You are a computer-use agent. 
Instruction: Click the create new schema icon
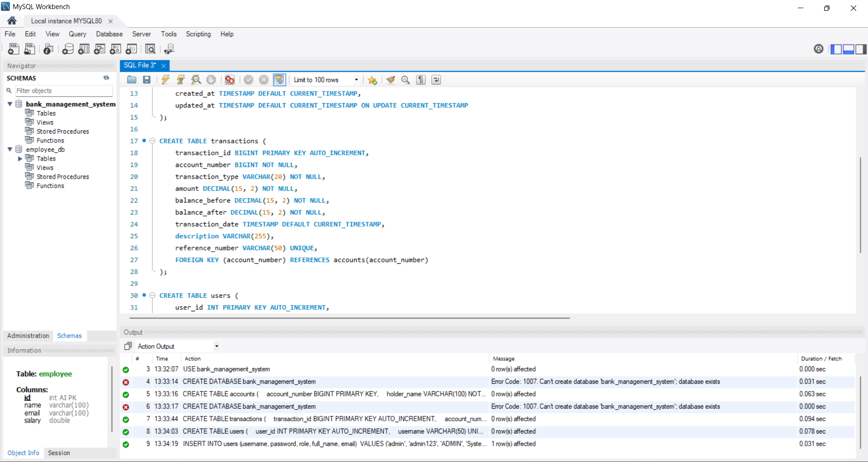point(68,49)
